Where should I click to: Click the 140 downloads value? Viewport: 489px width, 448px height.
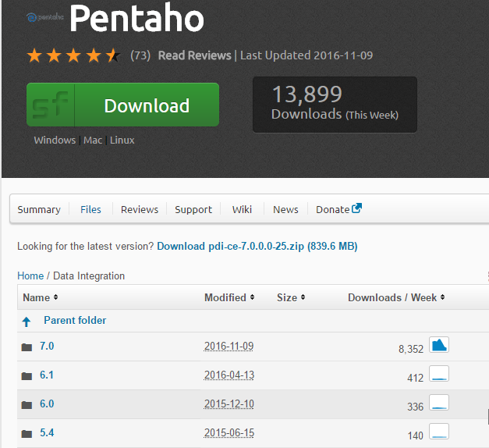416,436
